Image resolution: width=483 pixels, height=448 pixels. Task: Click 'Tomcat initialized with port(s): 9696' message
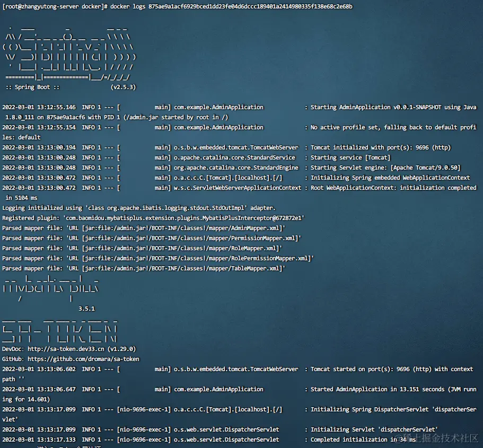(x=381, y=147)
